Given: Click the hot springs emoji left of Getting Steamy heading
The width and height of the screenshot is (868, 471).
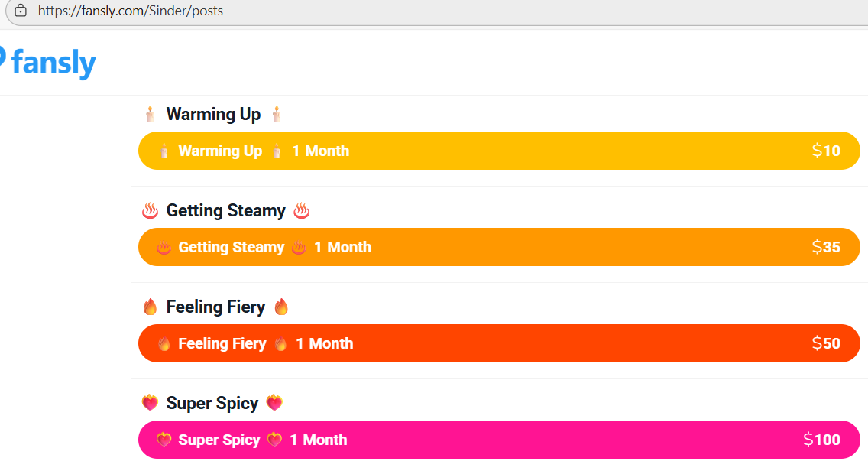Looking at the screenshot, I should (150, 210).
